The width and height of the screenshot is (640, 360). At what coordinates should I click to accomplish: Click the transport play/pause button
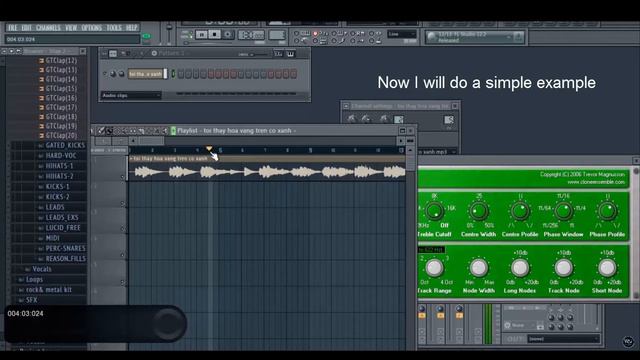coord(202,35)
